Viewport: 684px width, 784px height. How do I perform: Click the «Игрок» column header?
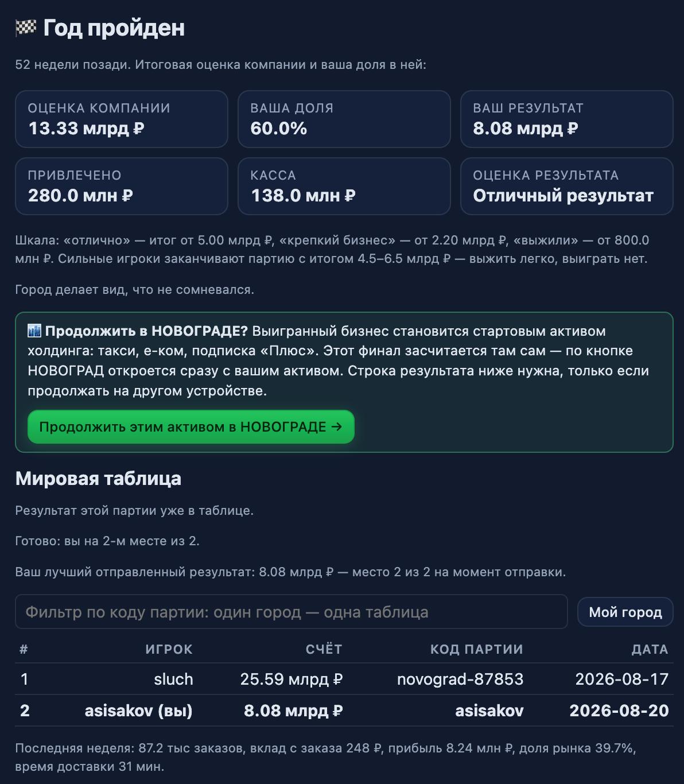point(169,649)
